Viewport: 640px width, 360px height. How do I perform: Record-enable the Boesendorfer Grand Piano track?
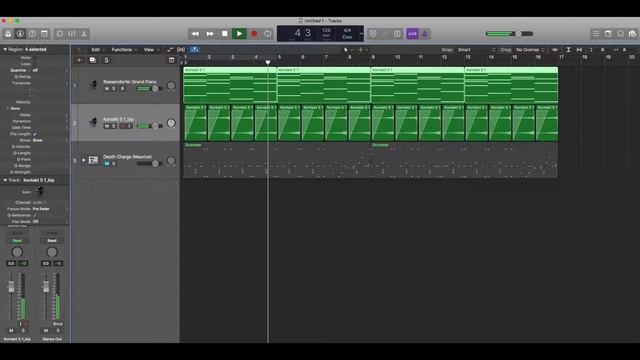[122, 89]
